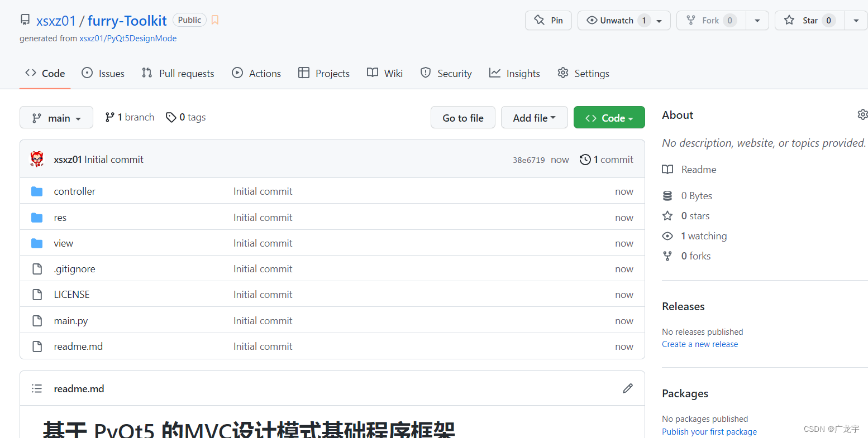Click the res folder icon
The image size is (868, 438).
coord(37,218)
